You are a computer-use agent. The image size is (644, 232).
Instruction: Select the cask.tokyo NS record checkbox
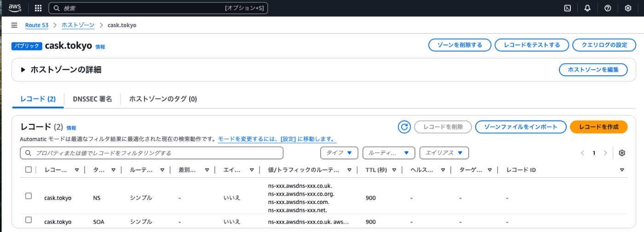[x=29, y=196]
